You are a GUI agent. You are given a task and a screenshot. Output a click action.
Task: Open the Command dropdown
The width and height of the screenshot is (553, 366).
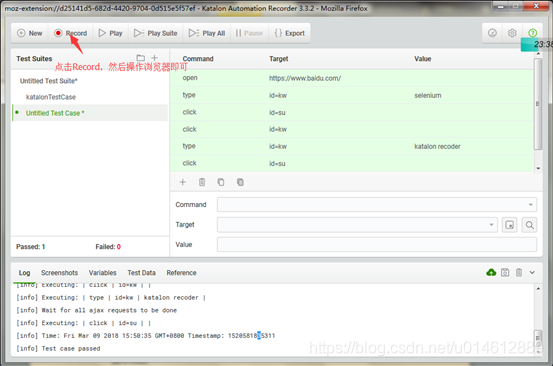click(377, 205)
